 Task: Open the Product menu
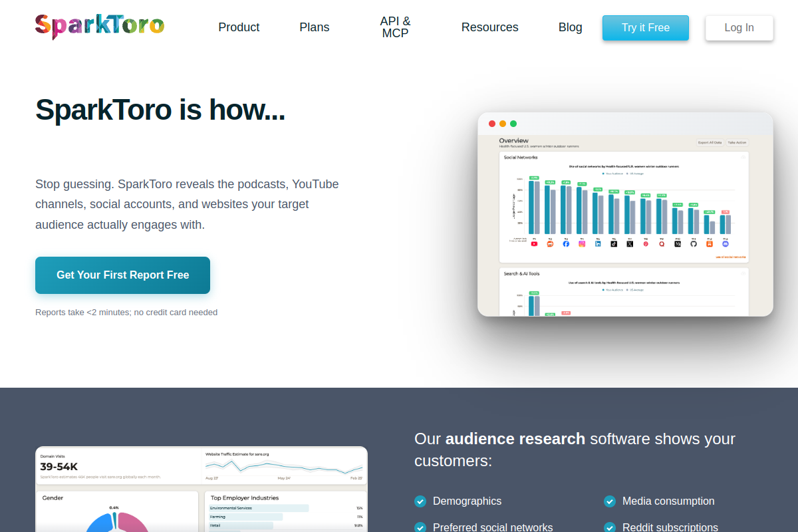click(239, 27)
